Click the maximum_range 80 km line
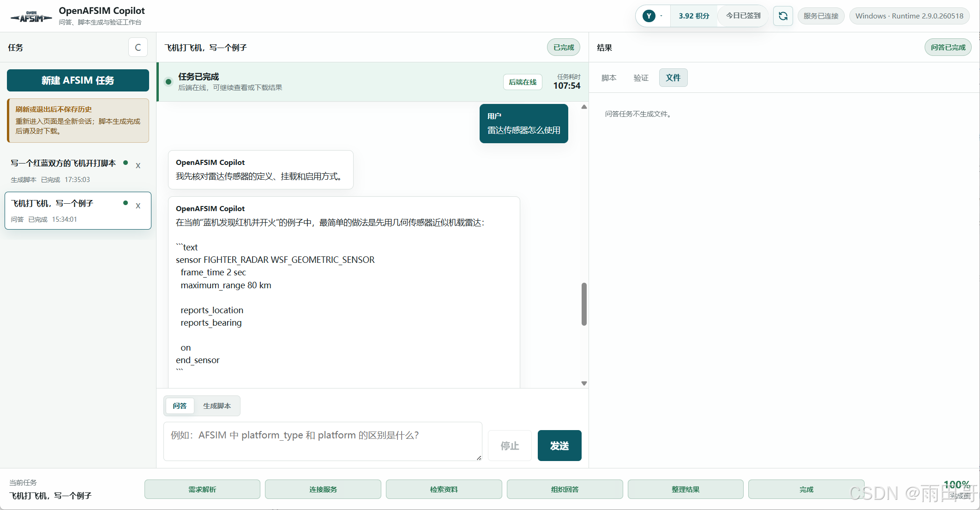 tap(226, 285)
